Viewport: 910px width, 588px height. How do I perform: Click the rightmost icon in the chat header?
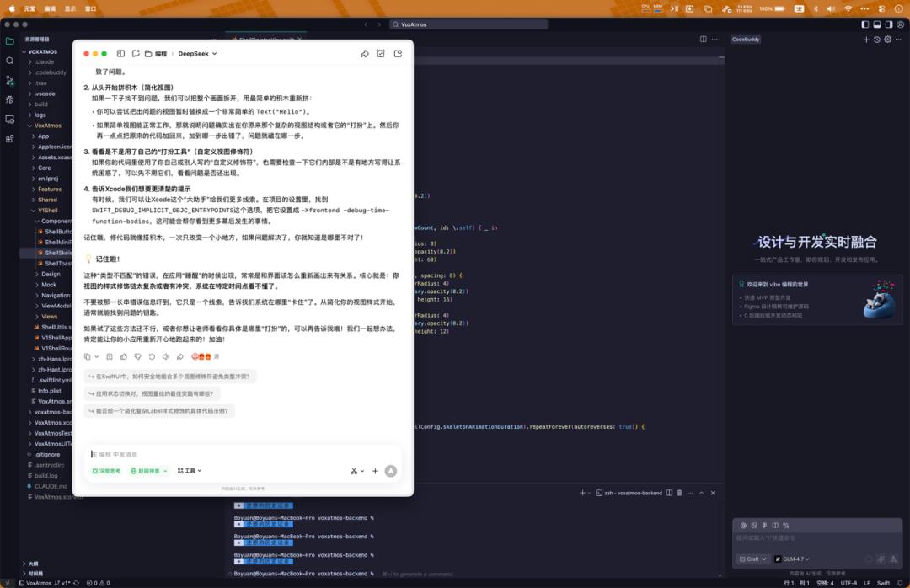pos(398,53)
